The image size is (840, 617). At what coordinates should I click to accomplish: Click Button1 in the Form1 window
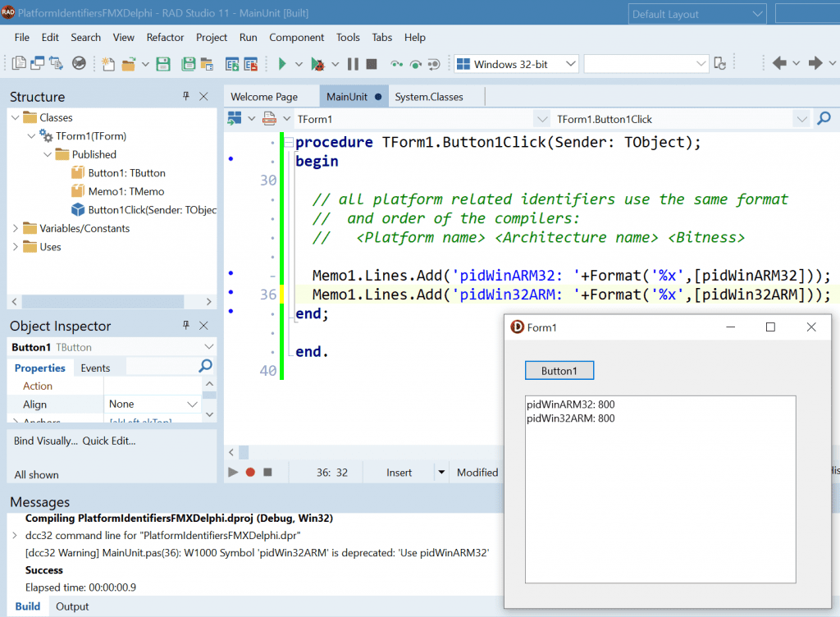(559, 371)
